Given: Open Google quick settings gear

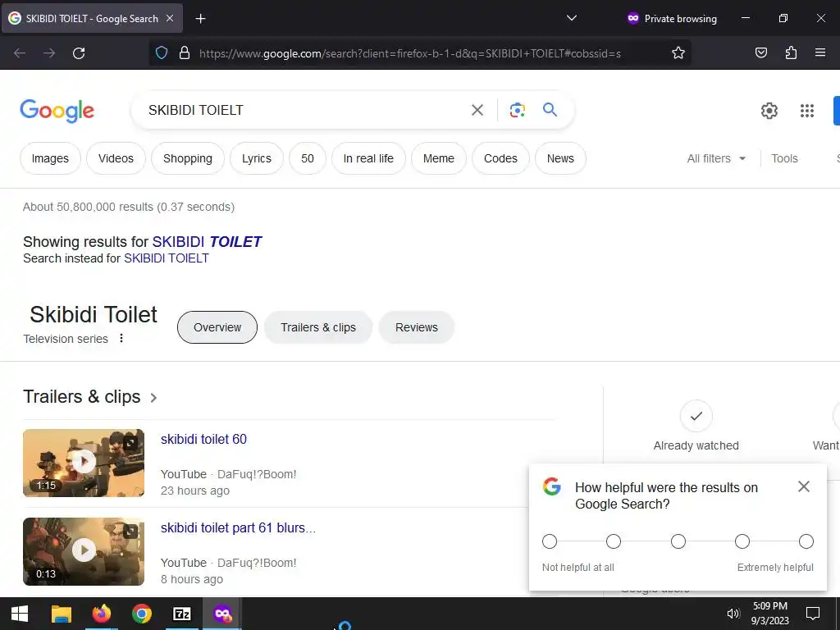Looking at the screenshot, I should click(769, 111).
